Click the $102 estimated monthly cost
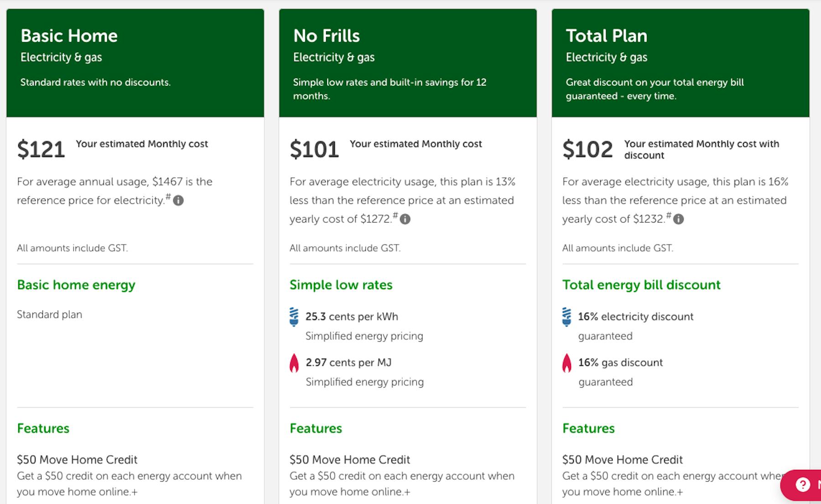821x504 pixels. click(x=587, y=150)
